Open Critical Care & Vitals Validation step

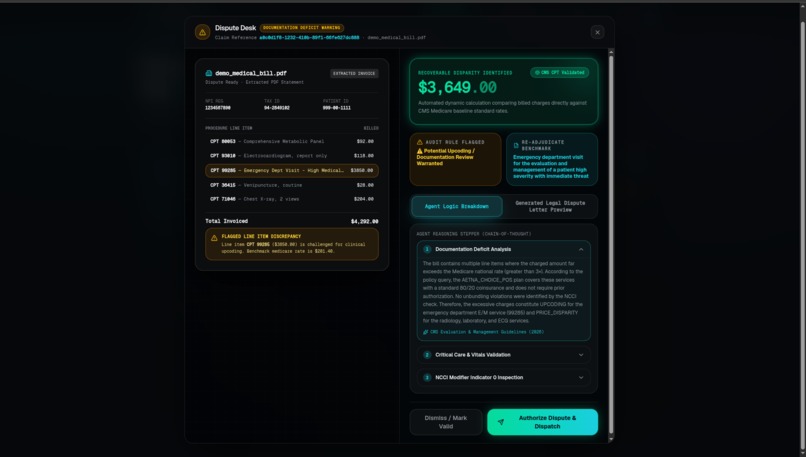504,355
